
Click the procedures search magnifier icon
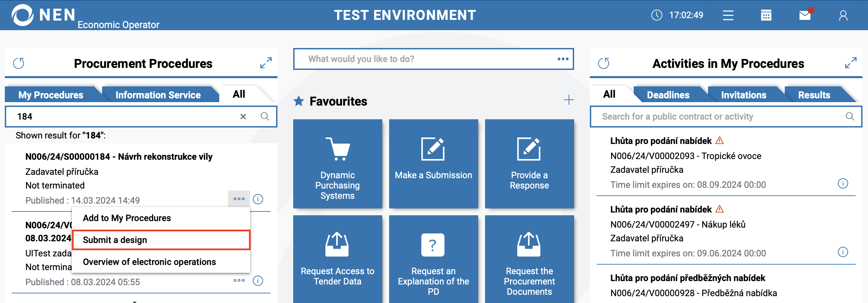tap(265, 117)
